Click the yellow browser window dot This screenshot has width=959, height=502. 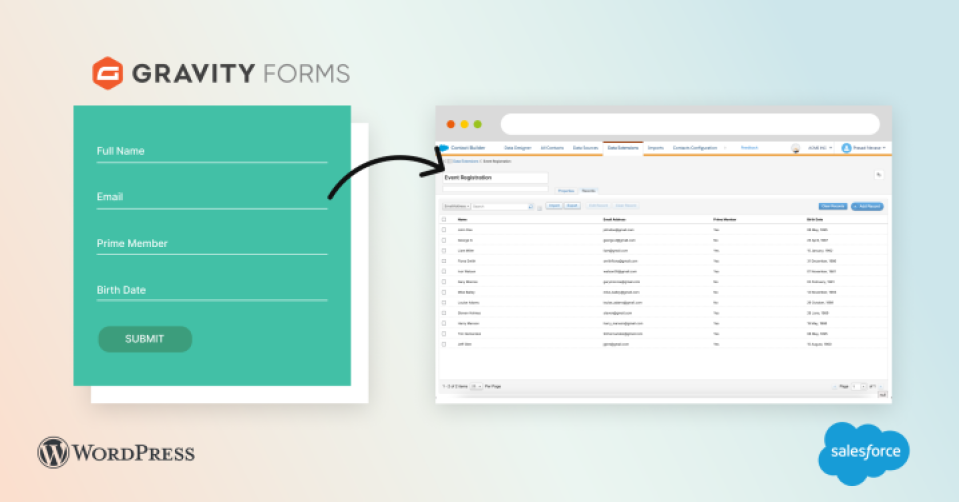pos(464,124)
